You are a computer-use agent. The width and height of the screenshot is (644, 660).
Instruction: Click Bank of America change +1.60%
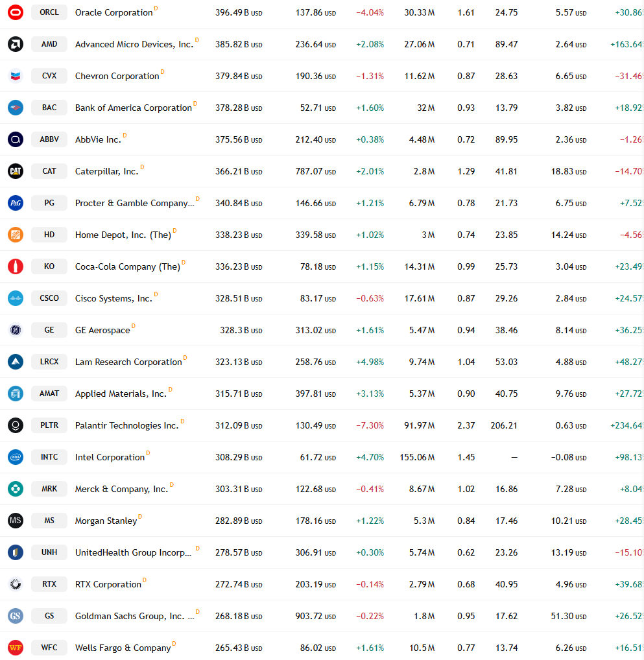pyautogui.click(x=370, y=108)
